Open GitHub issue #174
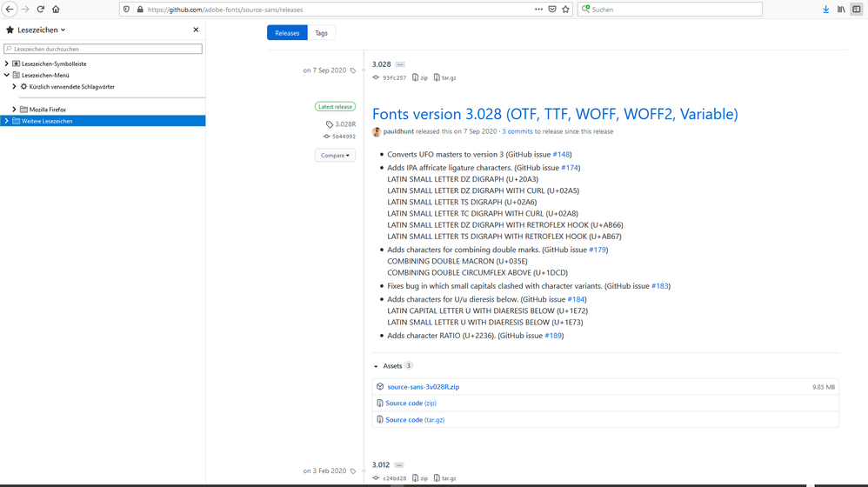The width and height of the screenshot is (868, 487). coord(570,168)
